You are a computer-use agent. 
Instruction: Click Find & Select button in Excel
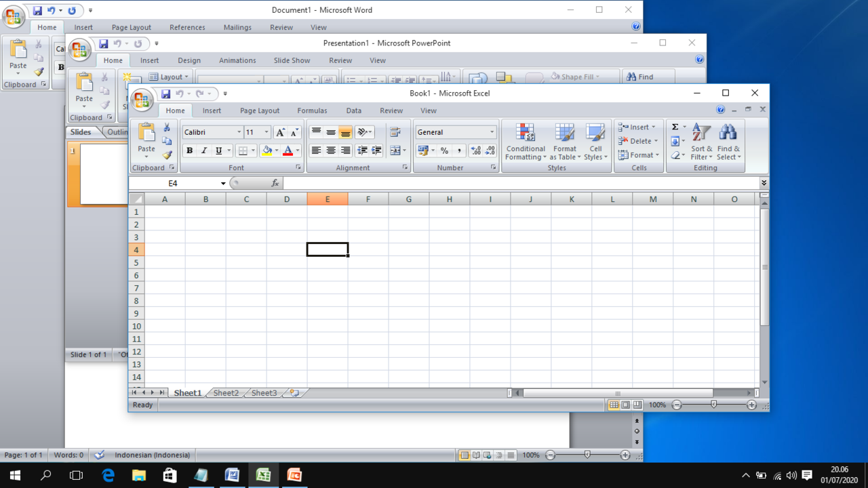pos(729,142)
